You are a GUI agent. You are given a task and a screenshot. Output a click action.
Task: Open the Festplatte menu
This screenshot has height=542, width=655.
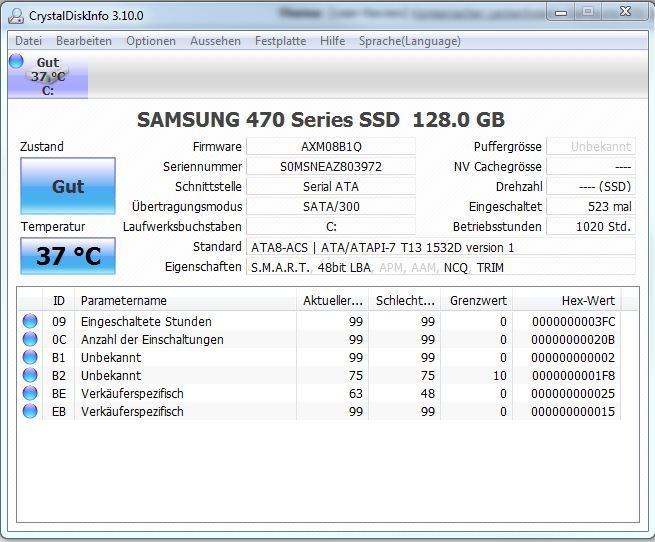click(280, 41)
